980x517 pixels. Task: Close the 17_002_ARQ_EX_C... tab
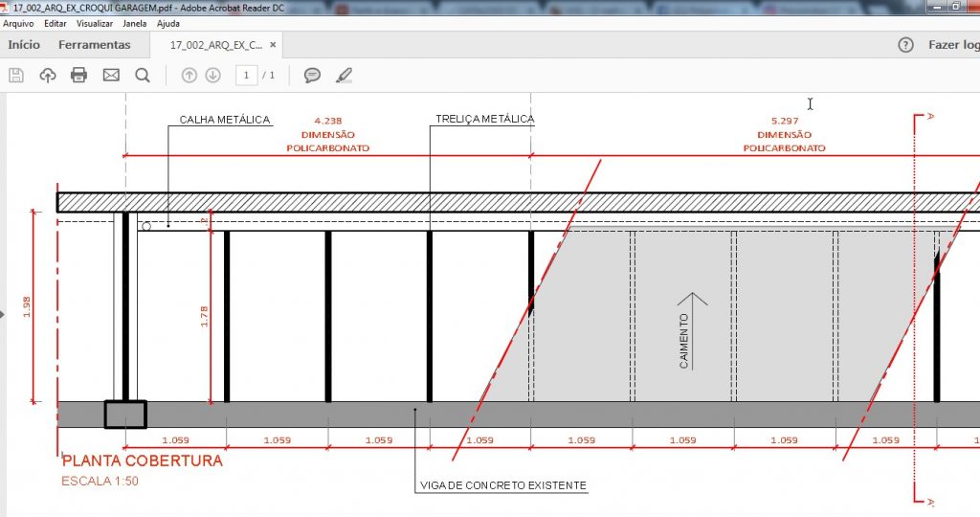coord(273,45)
